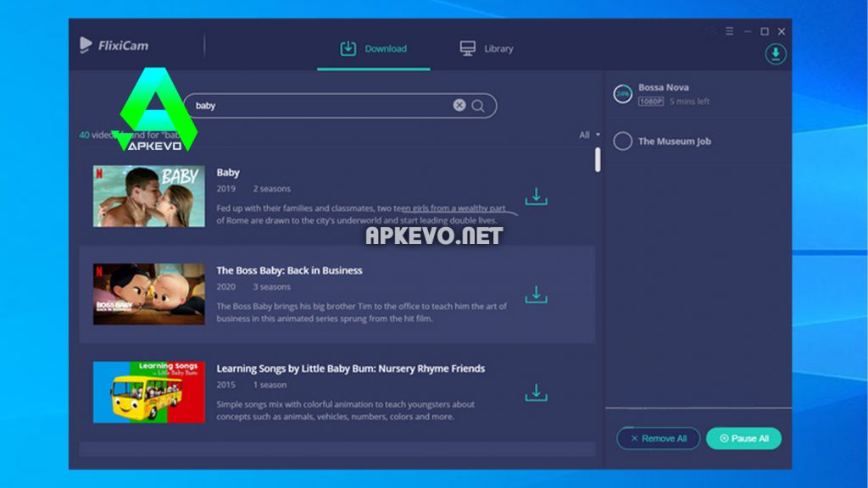
Task: Click Pause All button
Action: pos(744,438)
